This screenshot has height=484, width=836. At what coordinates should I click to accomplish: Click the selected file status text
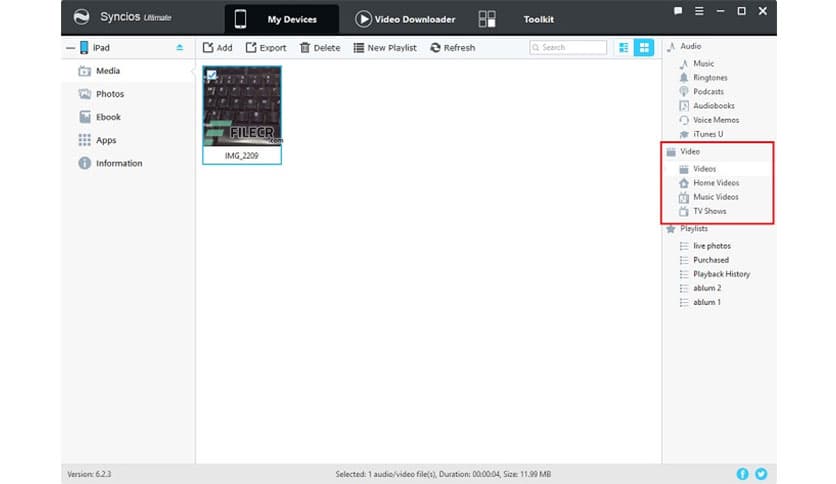click(443, 474)
